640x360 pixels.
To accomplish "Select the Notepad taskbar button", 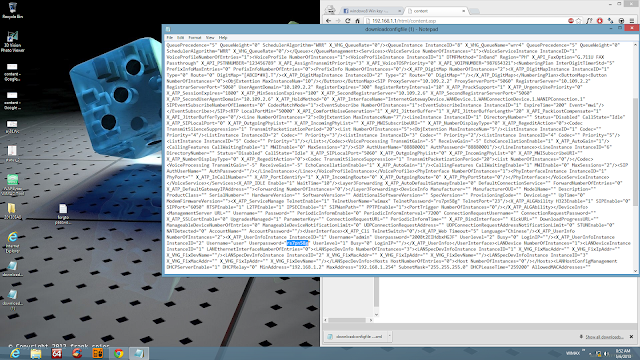I will pyautogui.click(x=139, y=353).
